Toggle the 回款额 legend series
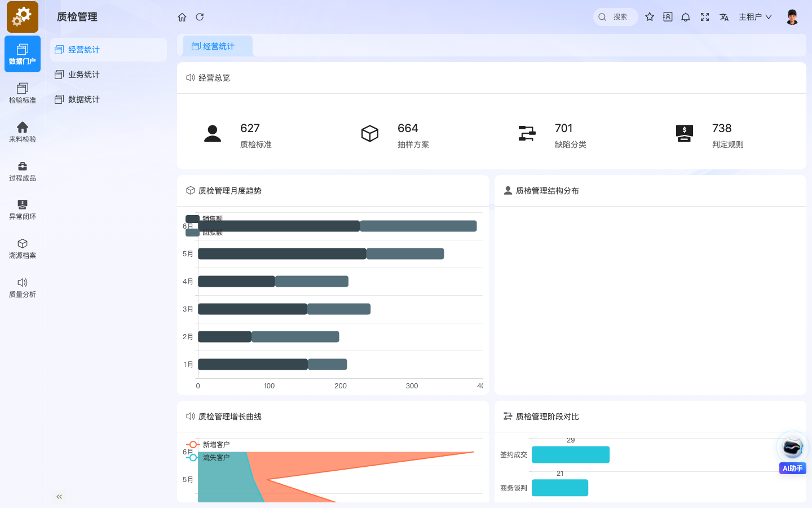The width and height of the screenshot is (812, 508). (x=204, y=233)
